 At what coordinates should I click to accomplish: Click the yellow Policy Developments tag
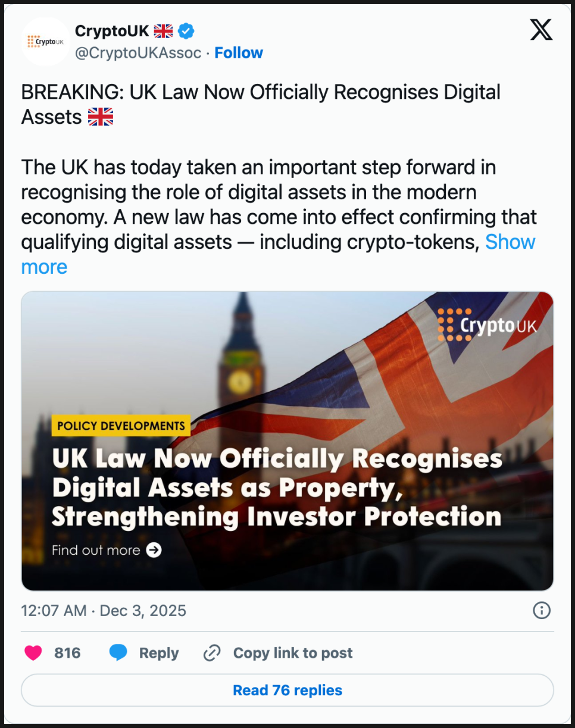pos(121,426)
